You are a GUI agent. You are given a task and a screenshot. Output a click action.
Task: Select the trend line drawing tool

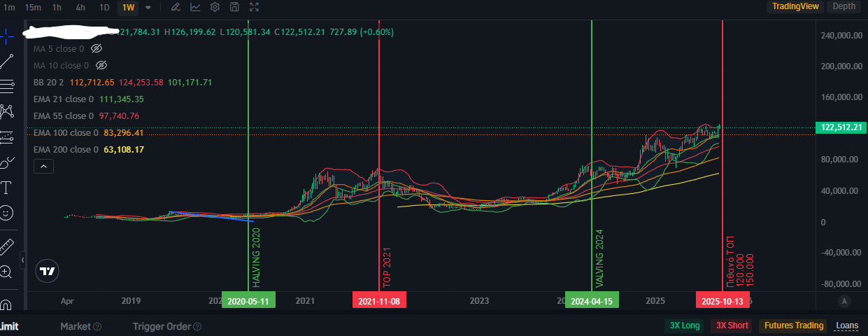click(6, 62)
